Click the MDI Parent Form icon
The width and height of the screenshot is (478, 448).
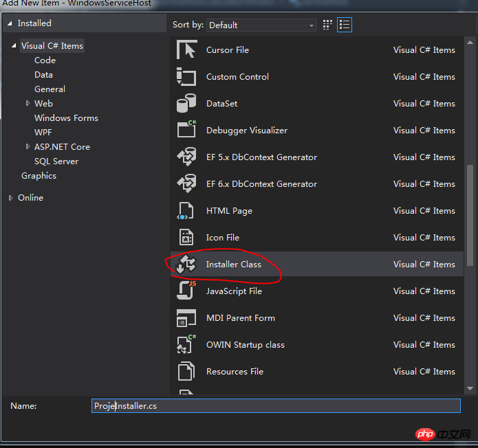[x=186, y=317]
